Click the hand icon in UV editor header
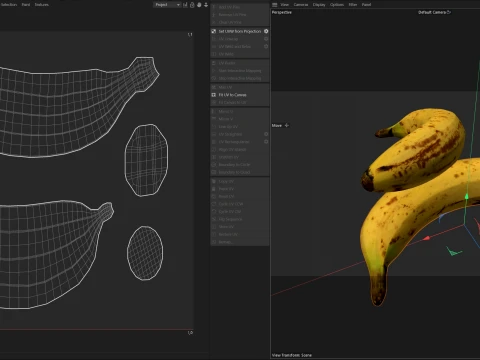 click(x=199, y=5)
